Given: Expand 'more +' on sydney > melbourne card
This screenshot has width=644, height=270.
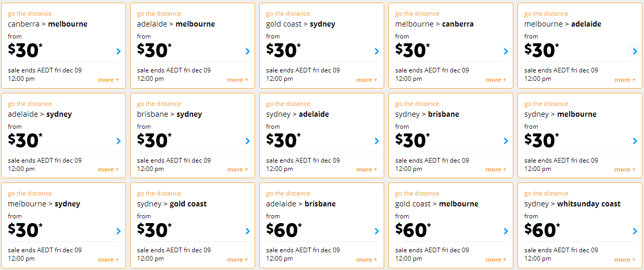Looking at the screenshot, I should pos(625,169).
